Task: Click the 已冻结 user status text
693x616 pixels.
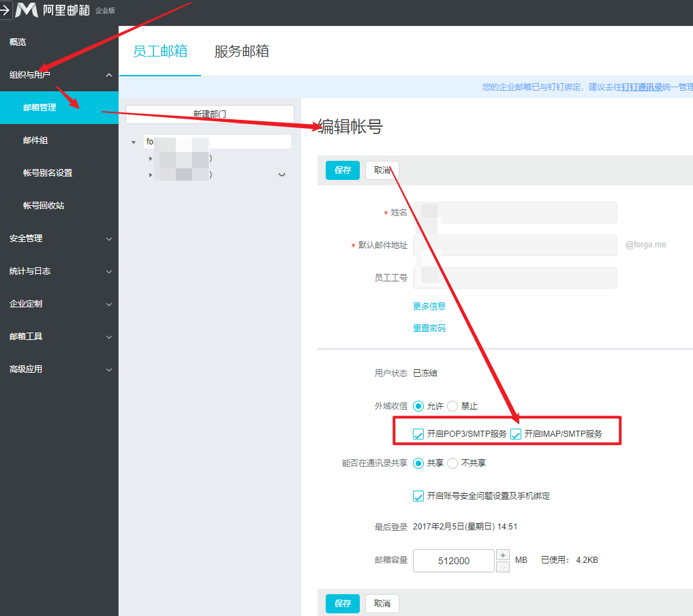Action: click(x=425, y=373)
